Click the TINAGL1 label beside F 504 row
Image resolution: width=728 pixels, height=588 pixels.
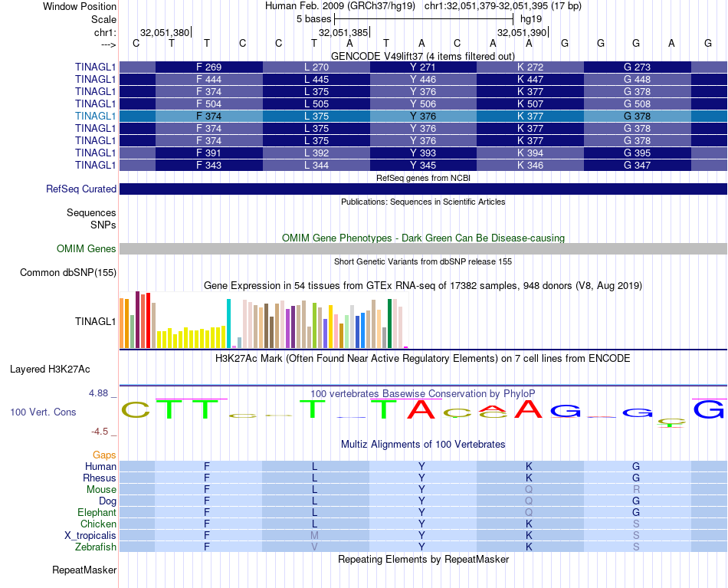tap(95, 103)
